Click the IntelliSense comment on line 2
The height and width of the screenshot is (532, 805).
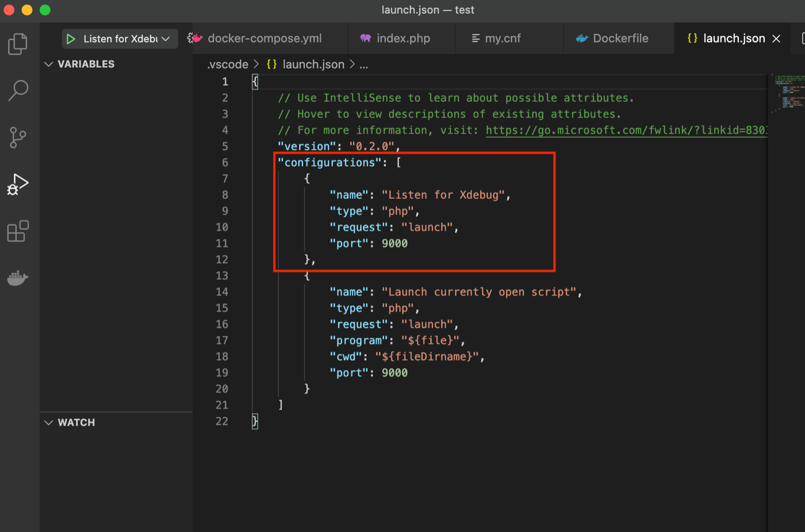click(x=456, y=98)
